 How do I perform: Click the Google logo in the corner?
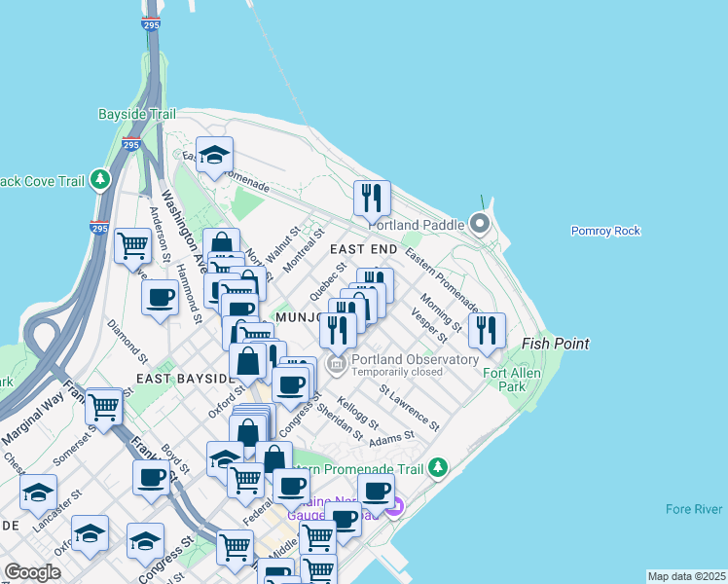pyautogui.click(x=32, y=572)
